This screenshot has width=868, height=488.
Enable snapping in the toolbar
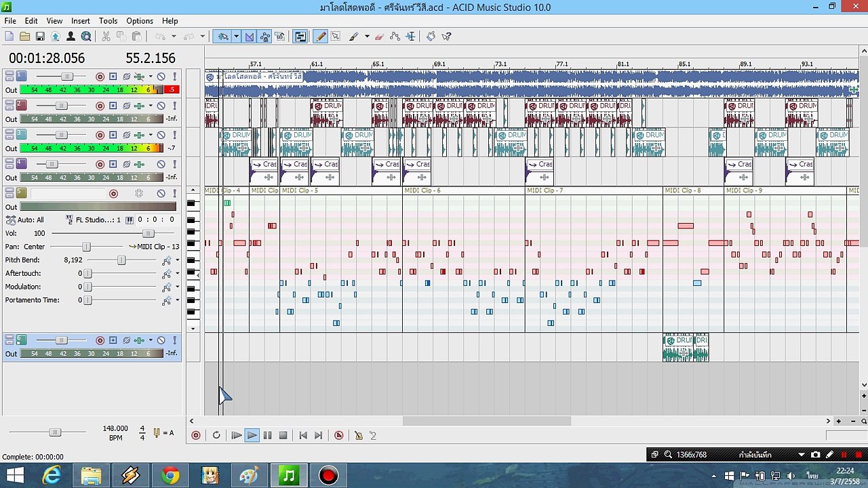(x=222, y=37)
